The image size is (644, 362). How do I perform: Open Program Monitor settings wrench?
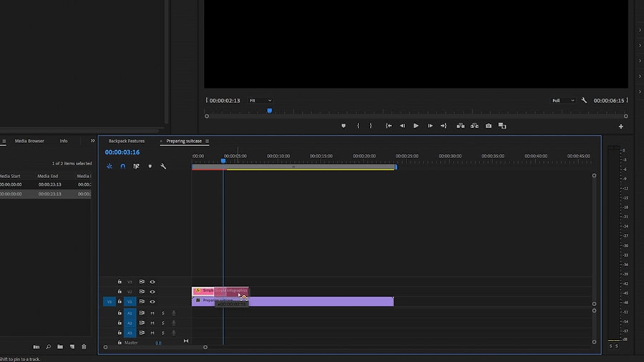click(x=584, y=101)
